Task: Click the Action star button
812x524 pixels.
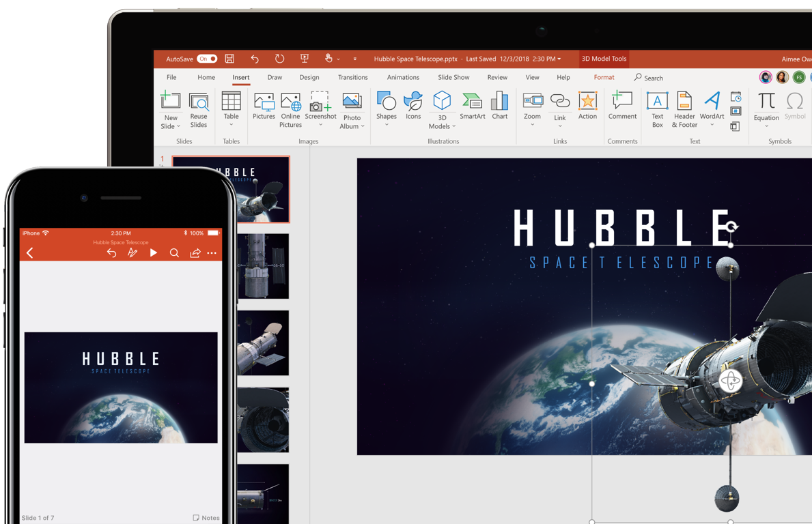Action: click(587, 106)
